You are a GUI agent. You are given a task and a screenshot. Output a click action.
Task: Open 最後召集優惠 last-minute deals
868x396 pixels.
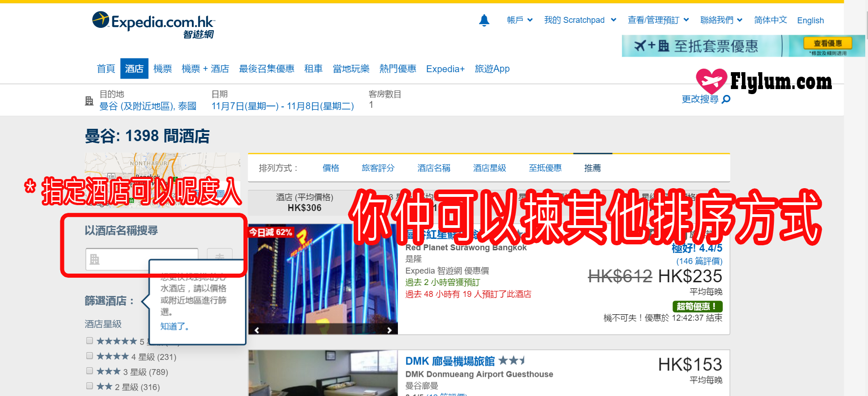267,69
